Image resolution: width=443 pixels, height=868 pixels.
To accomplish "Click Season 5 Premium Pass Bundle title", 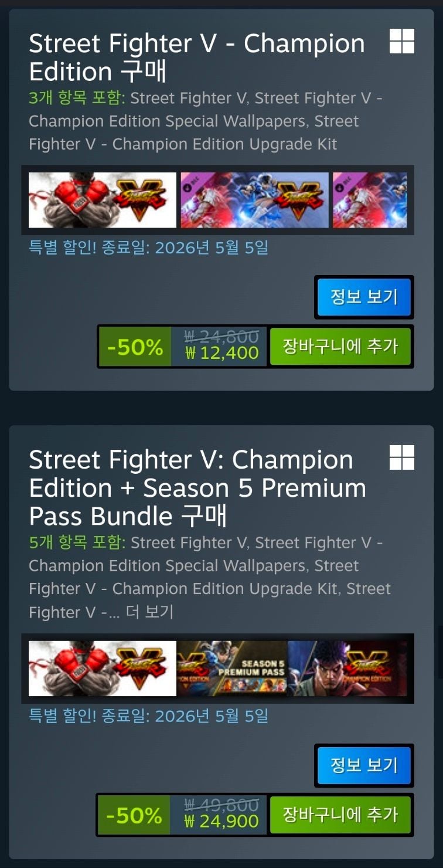I will [x=197, y=488].
